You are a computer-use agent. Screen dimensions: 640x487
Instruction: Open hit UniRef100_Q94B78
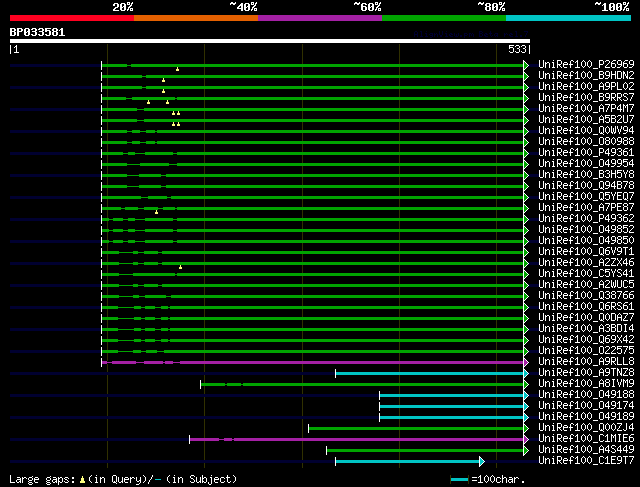586,185
